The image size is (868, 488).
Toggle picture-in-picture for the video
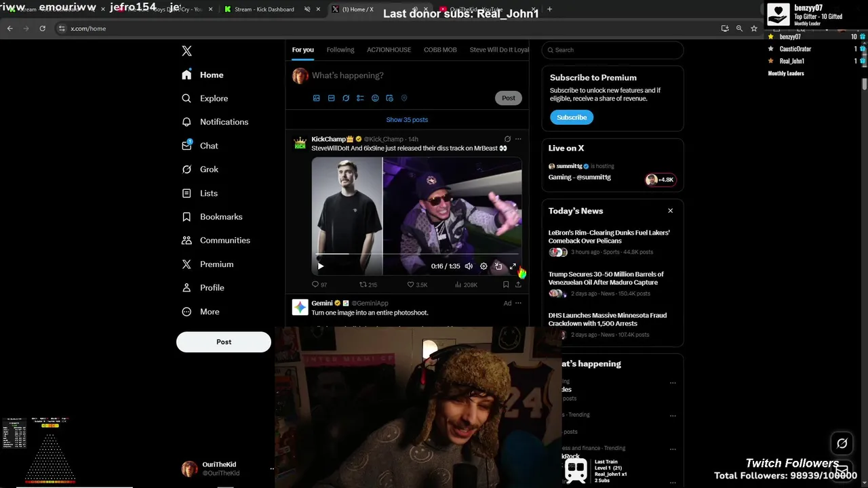(498, 266)
